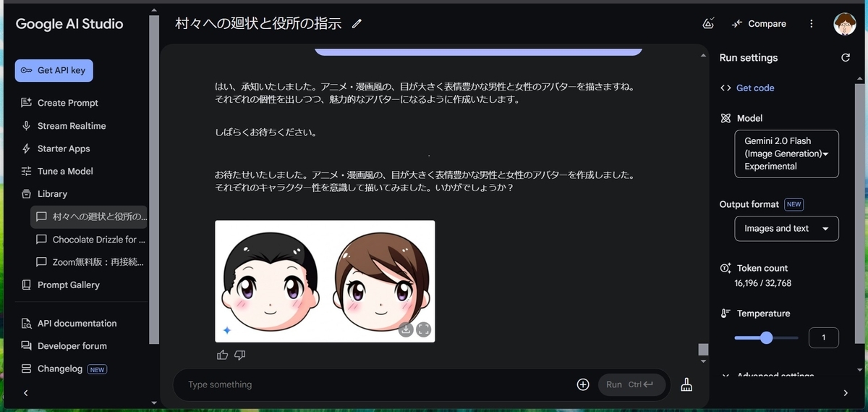
Task: Open the Chocolate Drizzle for library chat
Action: (89, 240)
